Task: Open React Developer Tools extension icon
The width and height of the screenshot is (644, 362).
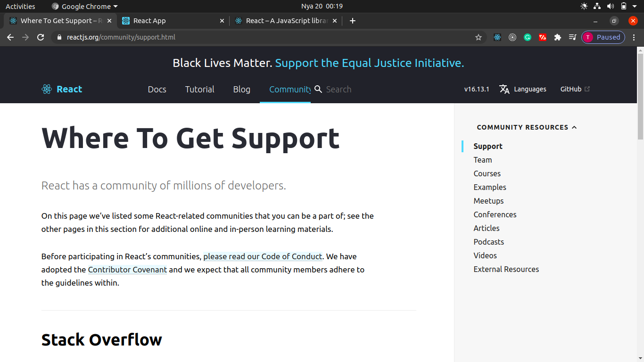Action: point(497,37)
